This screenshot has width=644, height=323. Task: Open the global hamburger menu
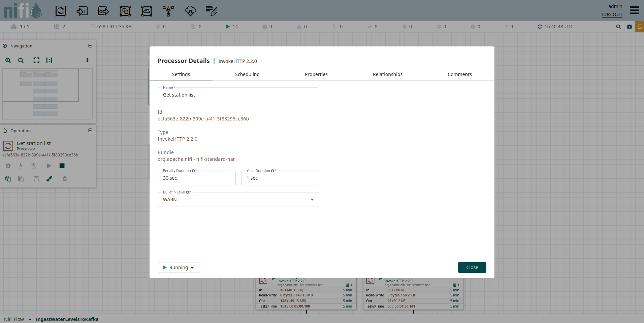click(634, 10)
